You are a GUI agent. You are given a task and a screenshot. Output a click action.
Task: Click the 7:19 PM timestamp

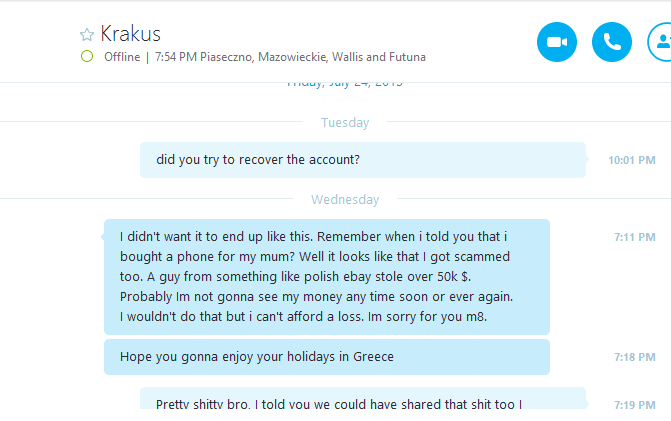tap(635, 405)
